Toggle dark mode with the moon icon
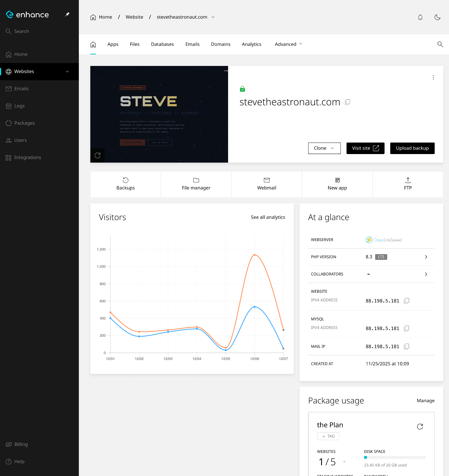Screen dimensions: 449x476 437,17
